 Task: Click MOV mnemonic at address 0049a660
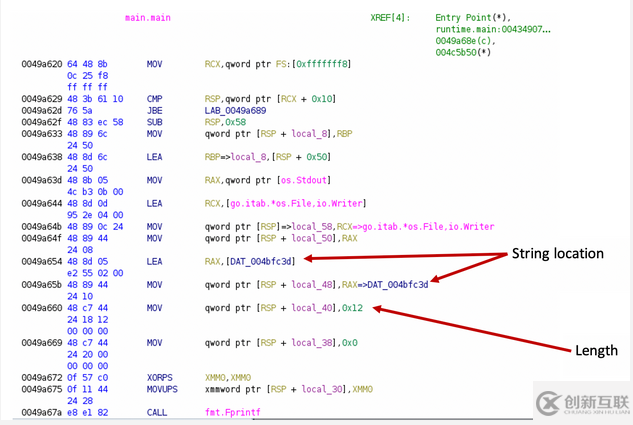coord(155,308)
